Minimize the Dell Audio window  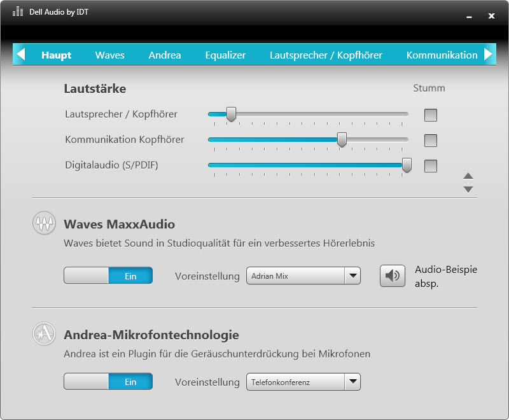click(x=469, y=17)
